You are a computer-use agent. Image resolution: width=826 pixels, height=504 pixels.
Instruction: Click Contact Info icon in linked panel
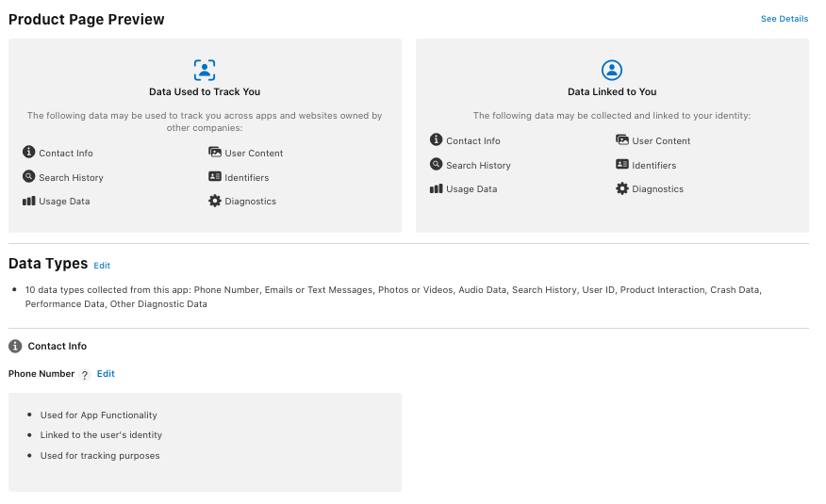pos(436,139)
